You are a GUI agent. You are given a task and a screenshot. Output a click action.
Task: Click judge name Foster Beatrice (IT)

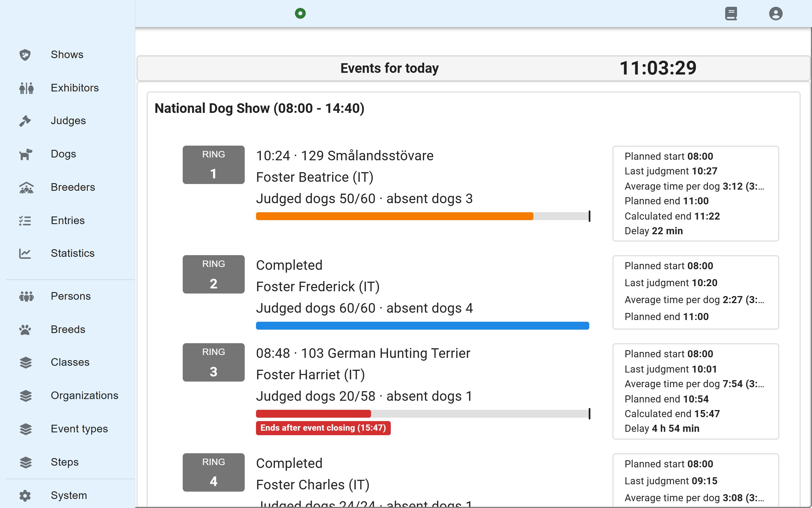point(315,178)
